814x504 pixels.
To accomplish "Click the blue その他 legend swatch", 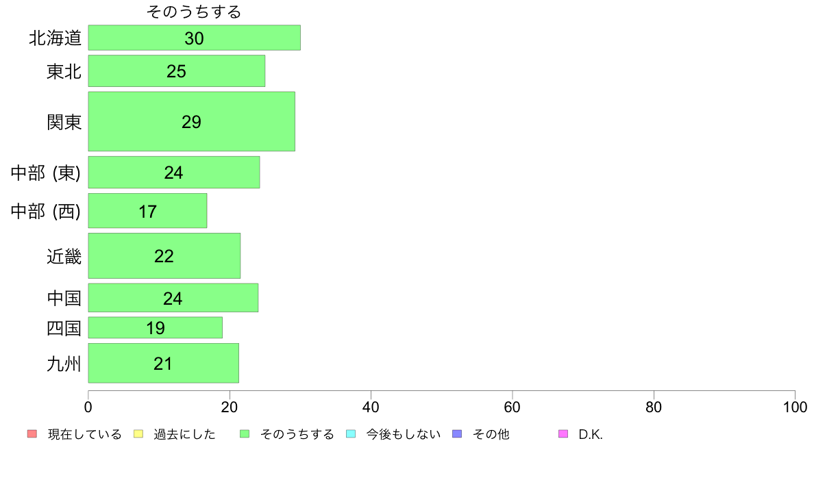I will tap(457, 434).
